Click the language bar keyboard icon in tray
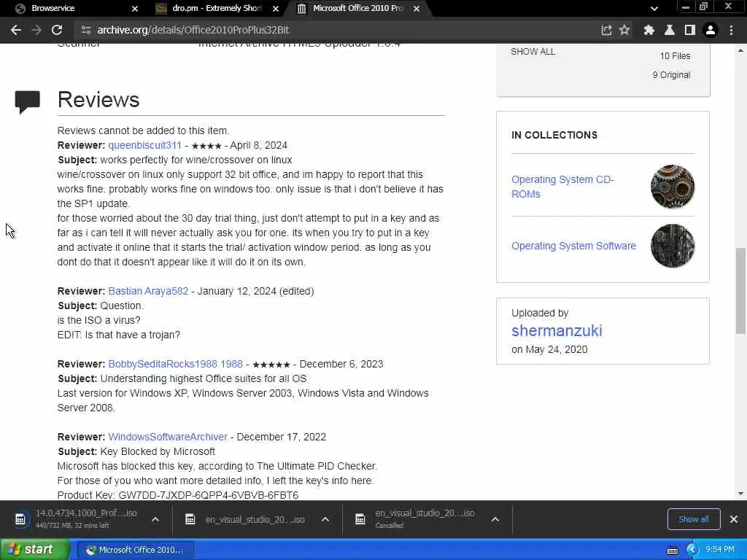The width and height of the screenshot is (747, 560). [x=673, y=551]
